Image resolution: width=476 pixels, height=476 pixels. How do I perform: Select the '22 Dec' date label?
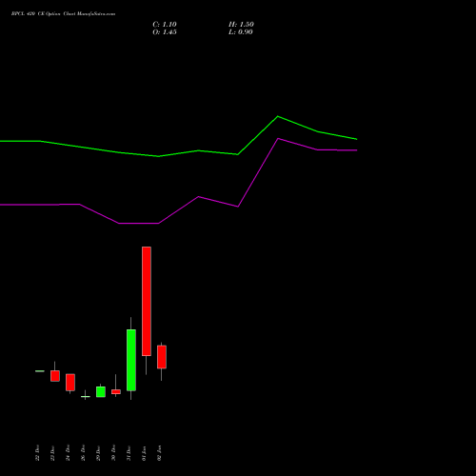pos(37,453)
